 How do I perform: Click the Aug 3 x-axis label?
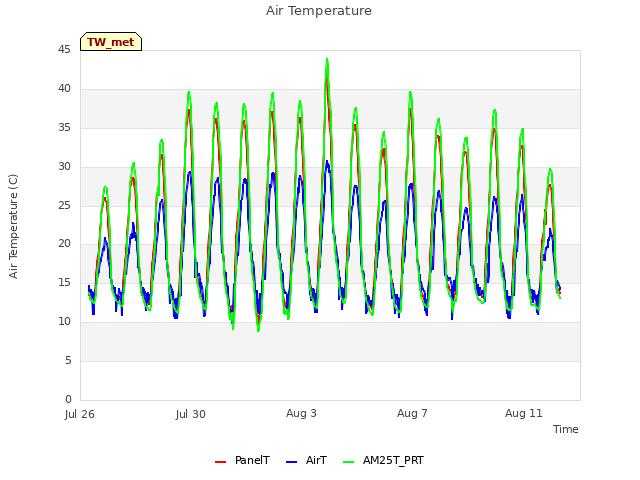(301, 413)
